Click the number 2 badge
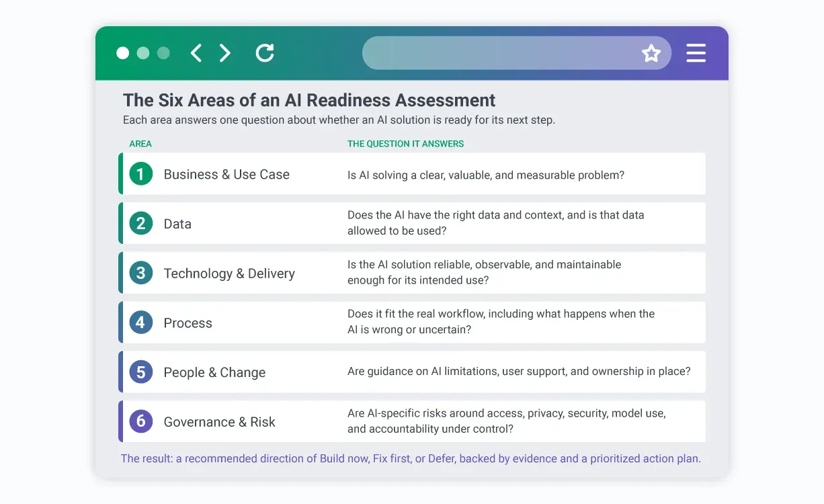Image resolution: width=824 pixels, height=504 pixels. pyautogui.click(x=140, y=224)
